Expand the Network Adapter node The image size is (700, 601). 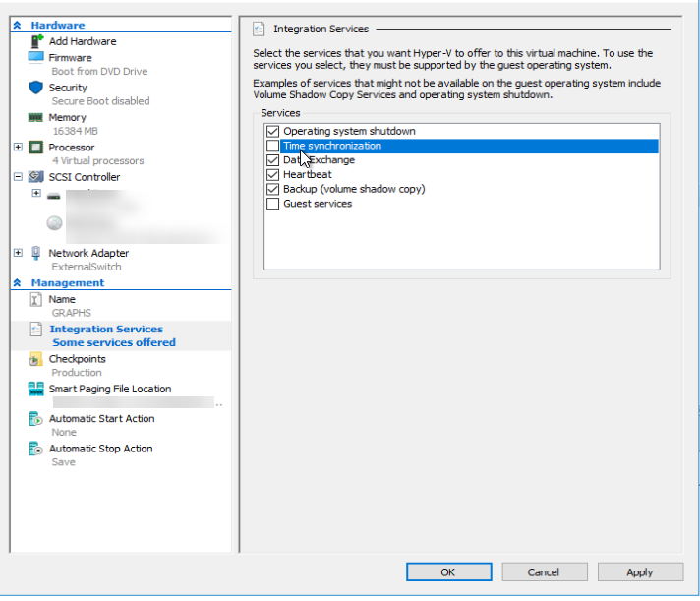(18, 253)
